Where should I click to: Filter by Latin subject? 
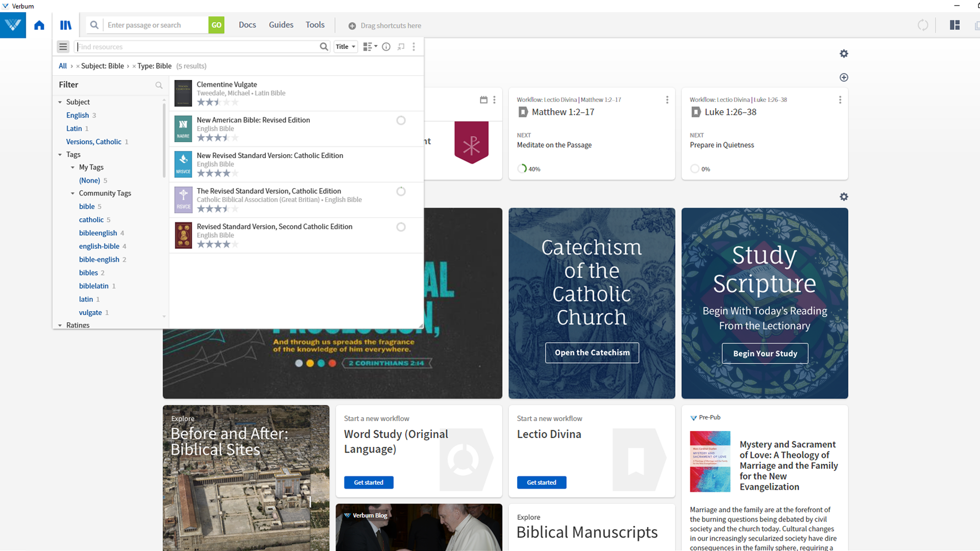pos(74,129)
